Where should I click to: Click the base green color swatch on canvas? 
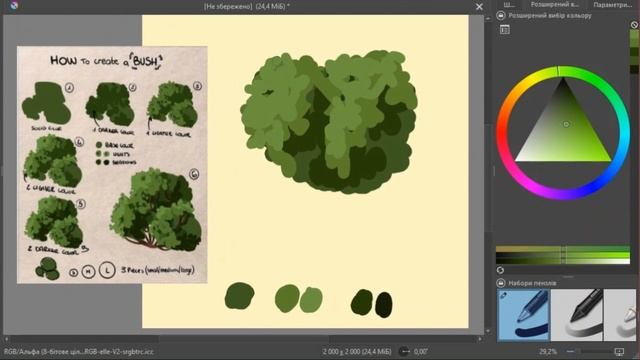240,296
